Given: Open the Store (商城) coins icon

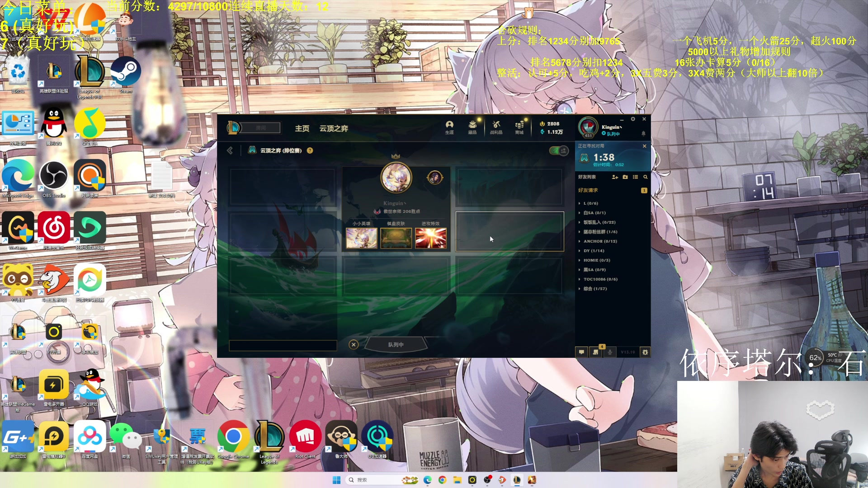Looking at the screenshot, I should coord(519,127).
